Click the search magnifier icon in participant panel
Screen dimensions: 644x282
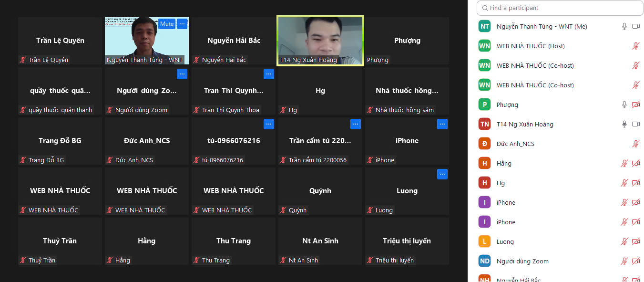(485, 8)
